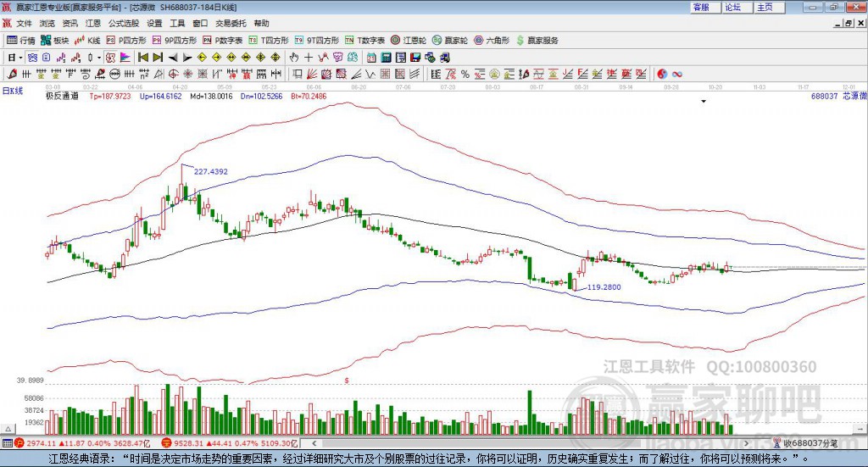
Task: Open the 江恩轮 Gann wheel
Action: click(409, 41)
